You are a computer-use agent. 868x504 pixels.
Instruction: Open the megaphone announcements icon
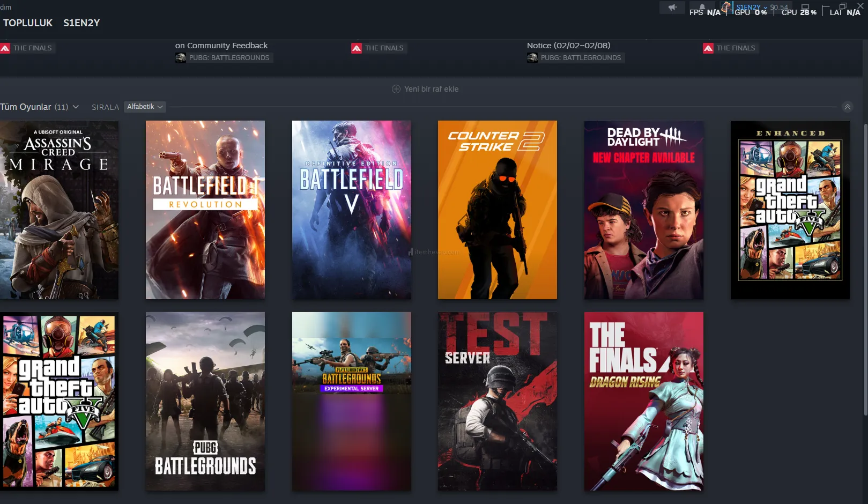(x=672, y=8)
